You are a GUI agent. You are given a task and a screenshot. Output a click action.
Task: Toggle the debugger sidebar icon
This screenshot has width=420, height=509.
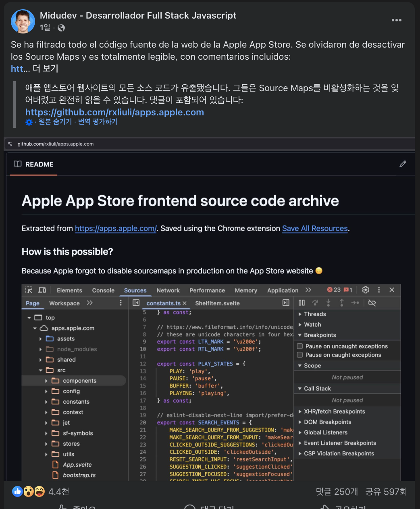286,302
